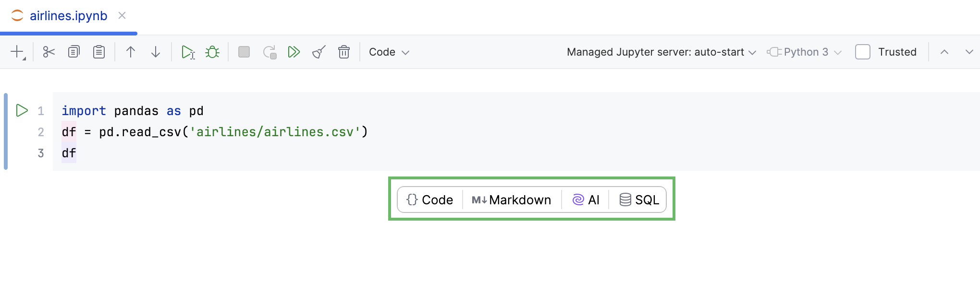The width and height of the screenshot is (980, 282).
Task: Open the Code cell type dropdown
Action: 389,52
